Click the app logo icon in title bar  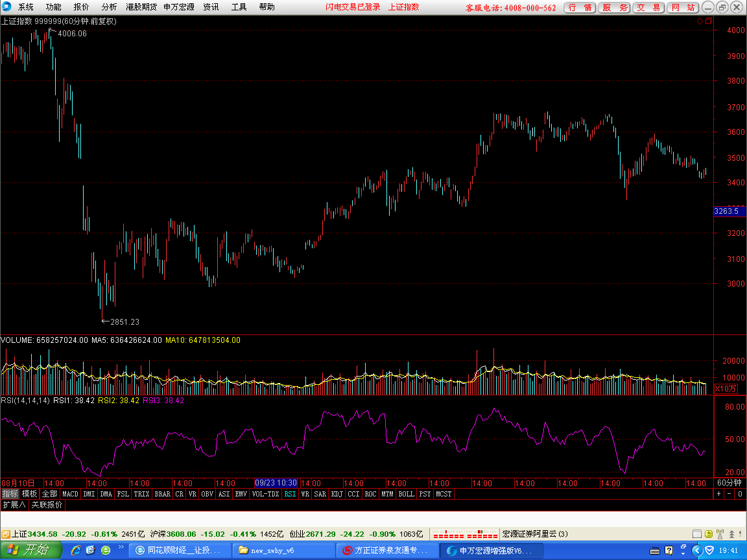tap(6, 6)
